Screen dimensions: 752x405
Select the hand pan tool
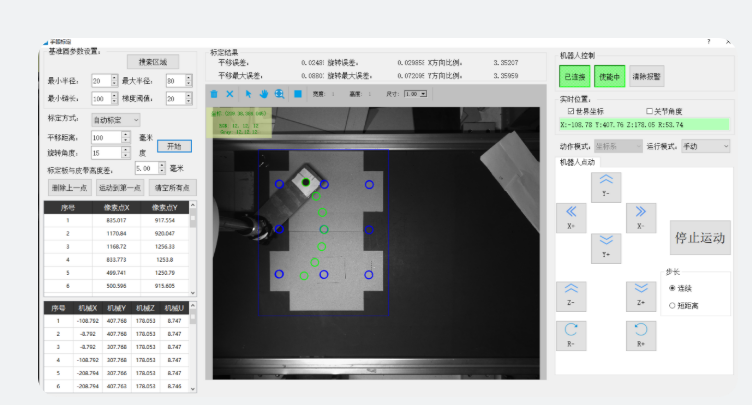coord(264,94)
